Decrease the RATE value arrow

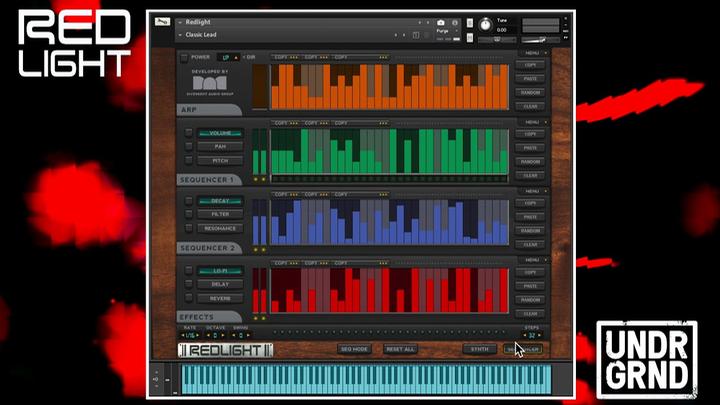[183, 335]
